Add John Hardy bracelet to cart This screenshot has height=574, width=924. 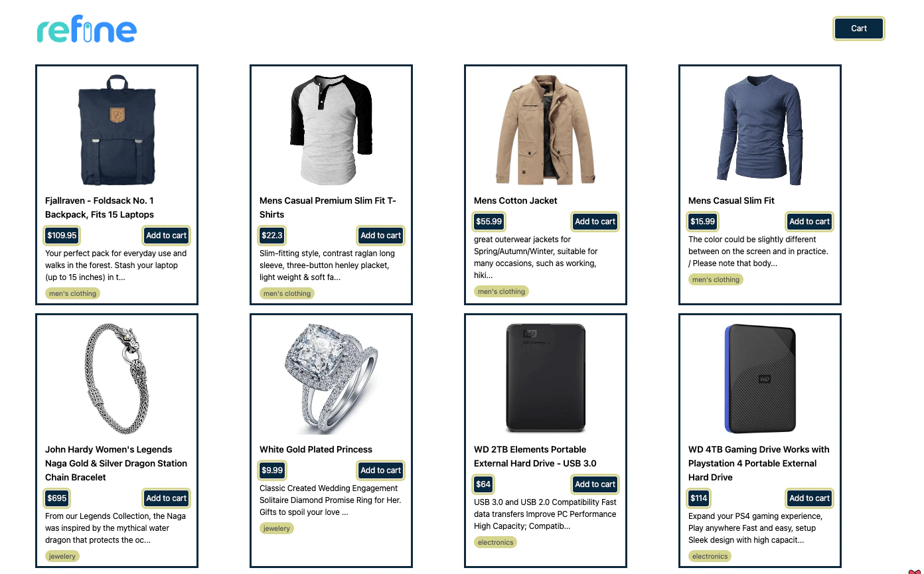pyautogui.click(x=167, y=498)
